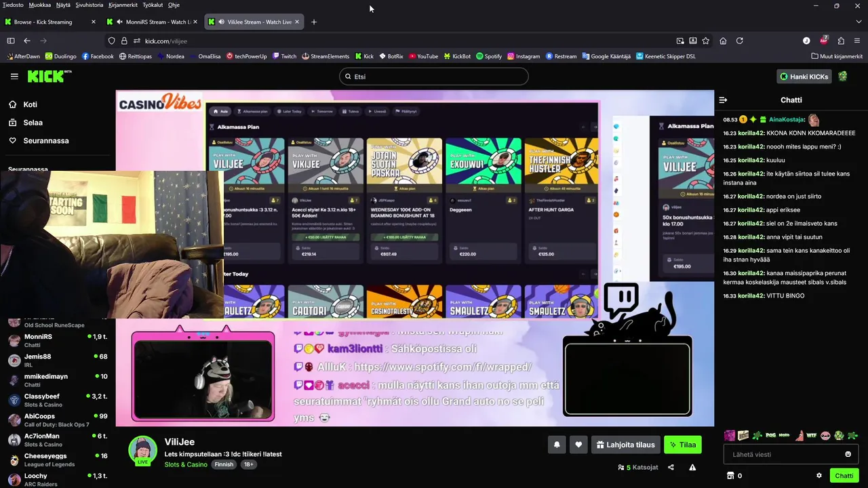Switch to the Browse - Kick Streaming tab

tap(50, 22)
